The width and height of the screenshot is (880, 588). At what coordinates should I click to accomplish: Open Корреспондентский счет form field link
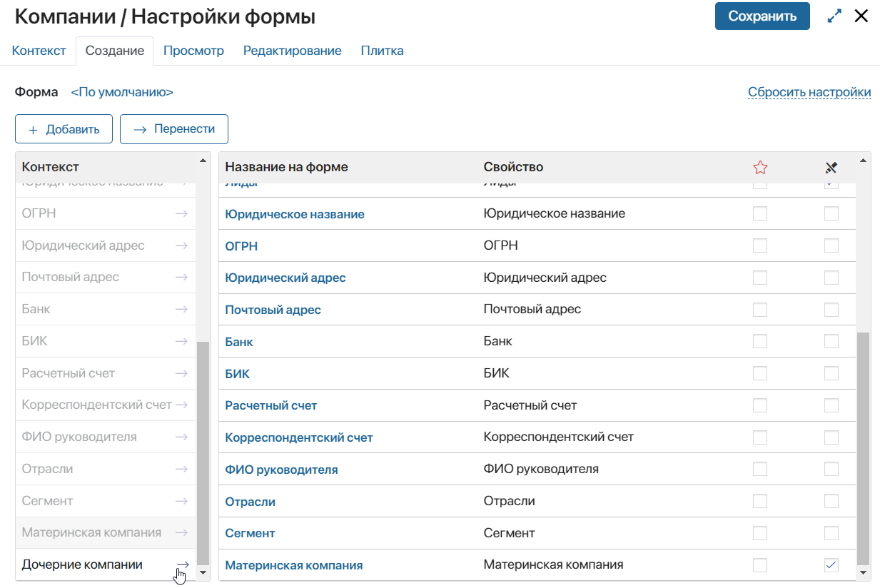(x=299, y=437)
